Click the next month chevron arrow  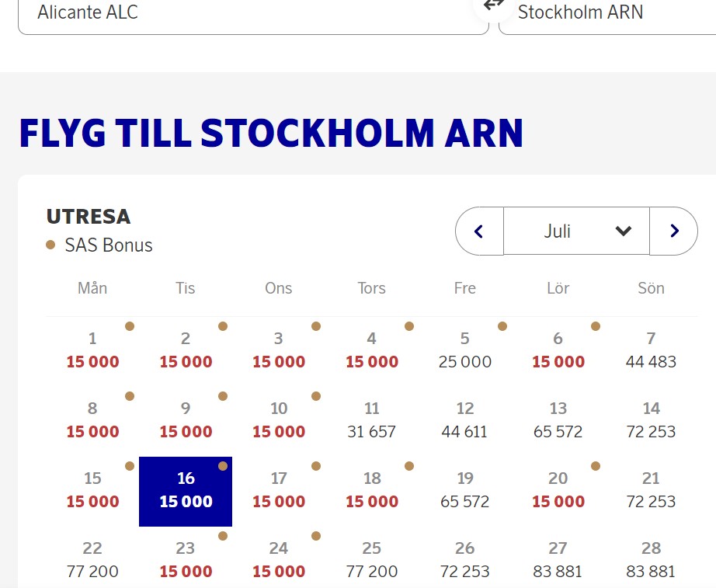(x=673, y=231)
